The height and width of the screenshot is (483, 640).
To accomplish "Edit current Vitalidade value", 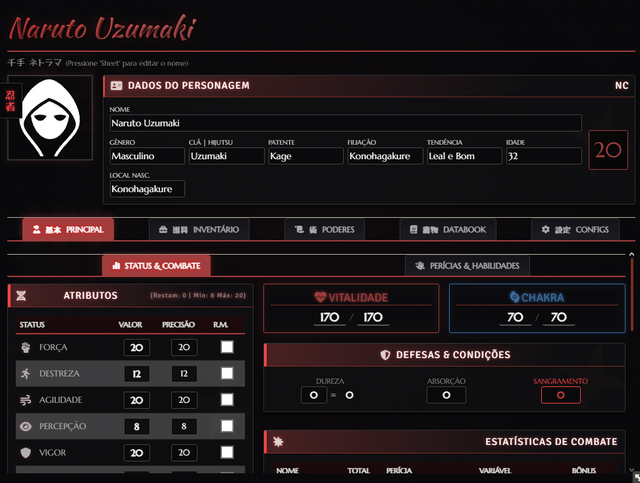I will (330, 317).
